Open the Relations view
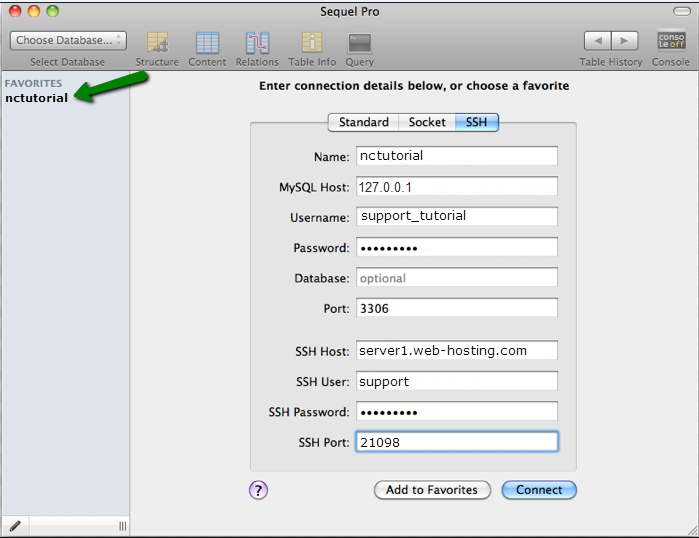 [257, 49]
